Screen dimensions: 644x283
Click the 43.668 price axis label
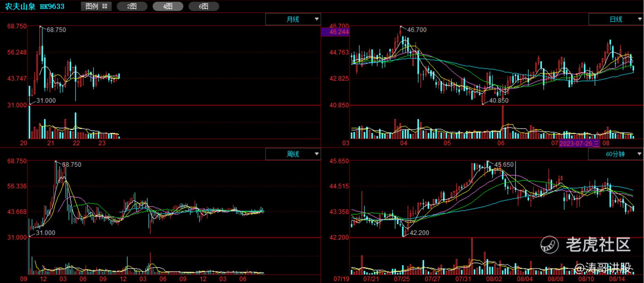pyautogui.click(x=17, y=212)
